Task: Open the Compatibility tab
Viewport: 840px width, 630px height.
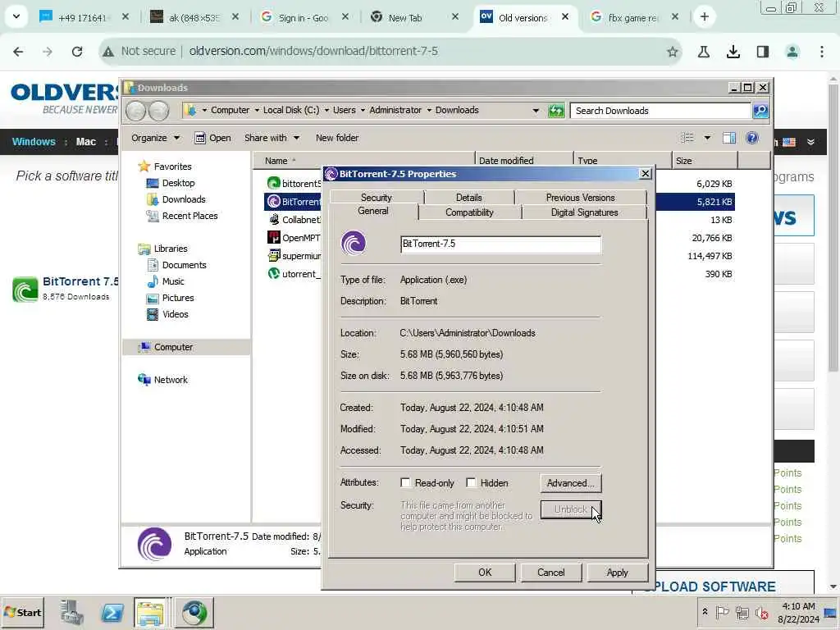Action: (469, 212)
